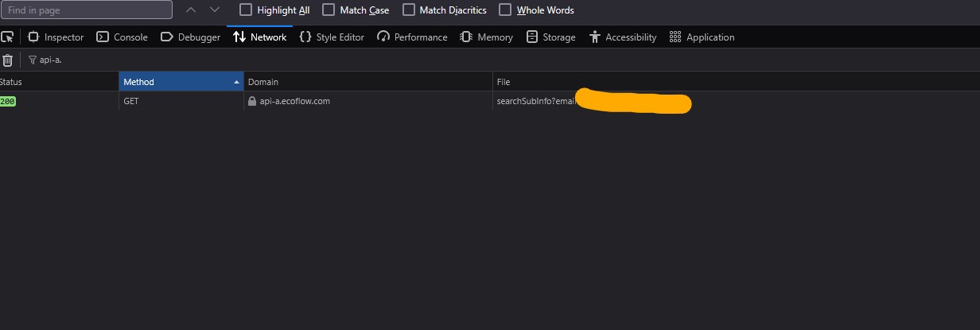Sort by the Method column header
This screenshot has width=980, height=330.
click(181, 82)
